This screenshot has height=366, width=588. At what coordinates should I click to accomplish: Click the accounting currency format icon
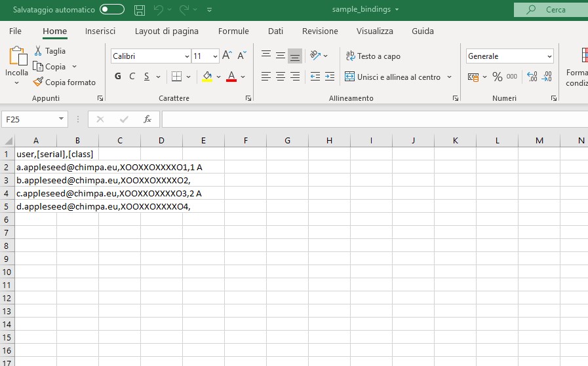pyautogui.click(x=473, y=77)
